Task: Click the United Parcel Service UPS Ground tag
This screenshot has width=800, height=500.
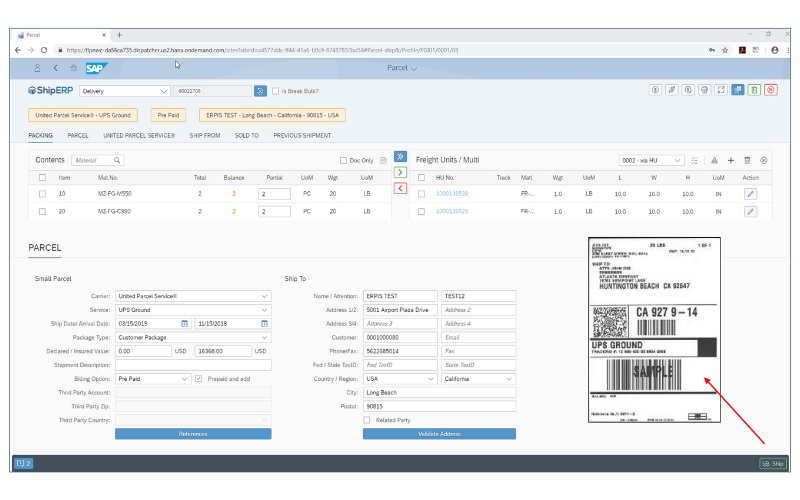Action: coord(83,115)
